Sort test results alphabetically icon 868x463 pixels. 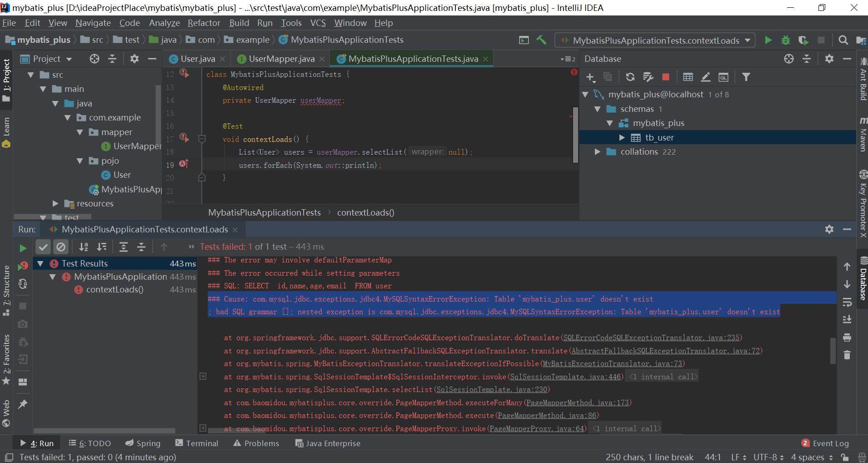[x=84, y=247]
